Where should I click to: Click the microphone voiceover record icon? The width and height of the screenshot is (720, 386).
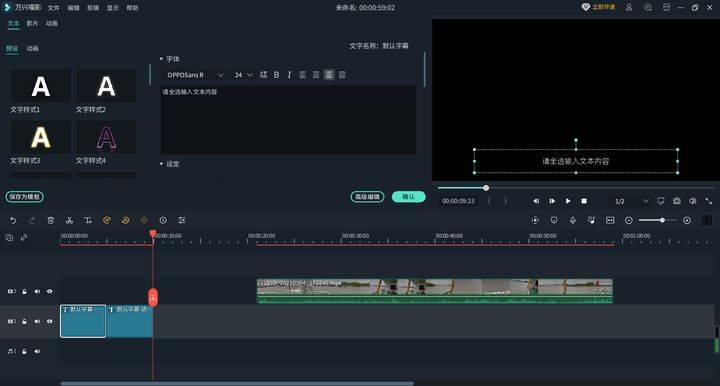(x=573, y=221)
